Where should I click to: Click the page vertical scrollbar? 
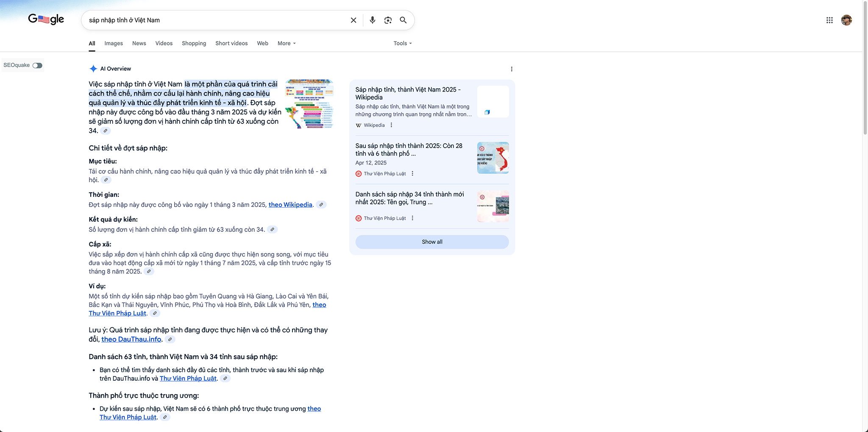pyautogui.click(x=865, y=68)
